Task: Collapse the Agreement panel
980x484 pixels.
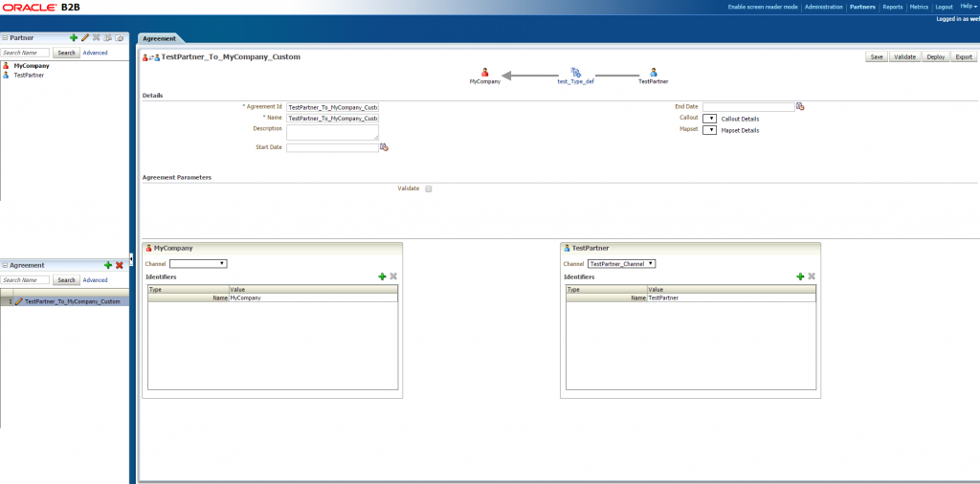Action: pos(5,265)
